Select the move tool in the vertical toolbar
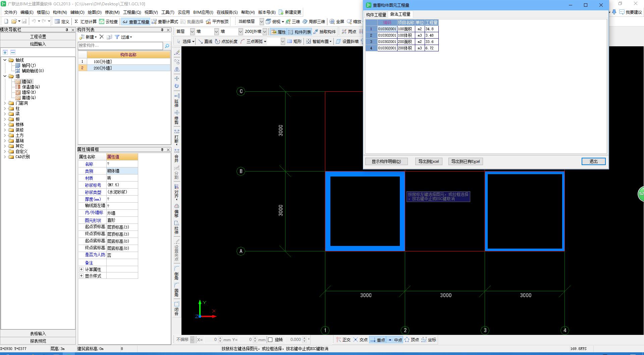This screenshot has width=644, height=355. point(176,78)
